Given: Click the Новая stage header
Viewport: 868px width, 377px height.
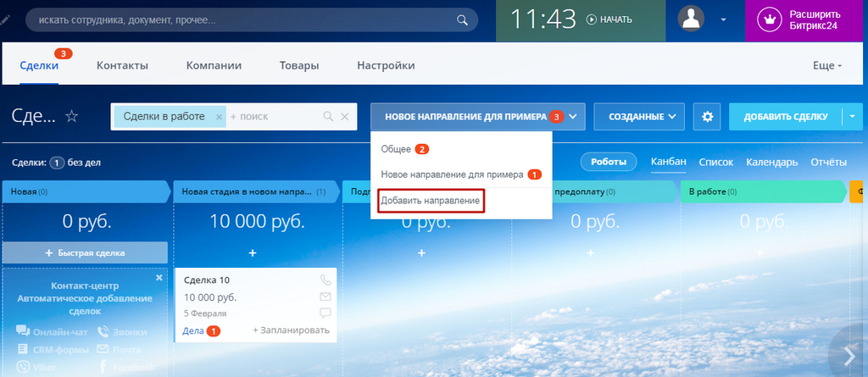Looking at the screenshot, I should click(87, 192).
